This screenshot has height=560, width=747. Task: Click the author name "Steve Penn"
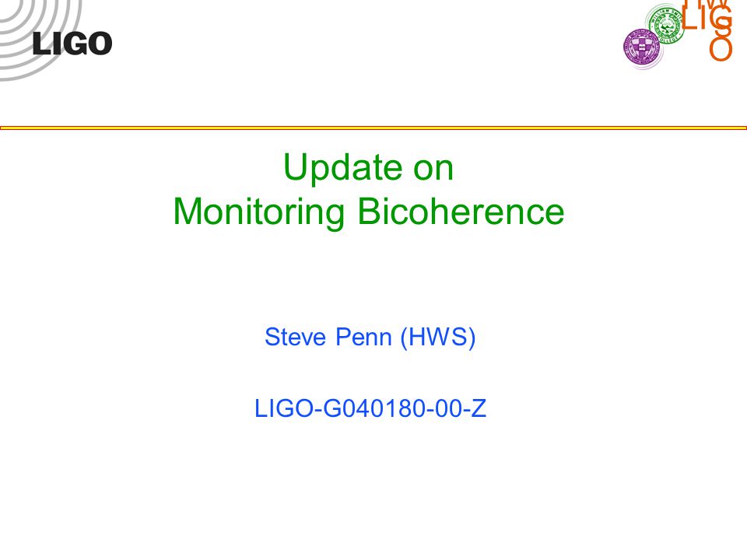point(328,337)
